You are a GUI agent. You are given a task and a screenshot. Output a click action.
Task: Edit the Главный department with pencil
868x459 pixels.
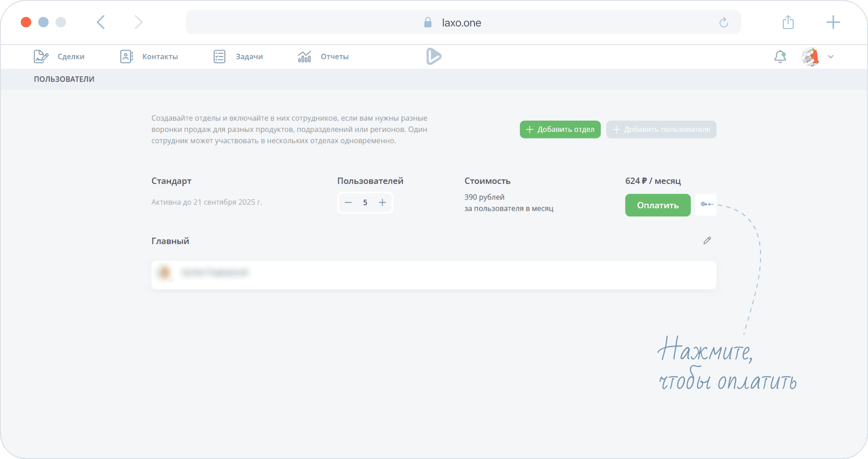tap(707, 240)
